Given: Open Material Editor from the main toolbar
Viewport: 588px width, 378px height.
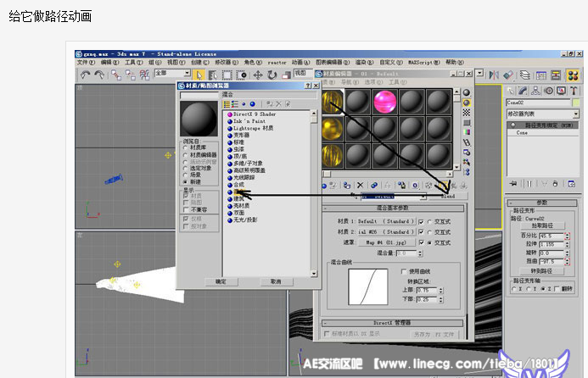Looking at the screenshot, I should [573, 75].
